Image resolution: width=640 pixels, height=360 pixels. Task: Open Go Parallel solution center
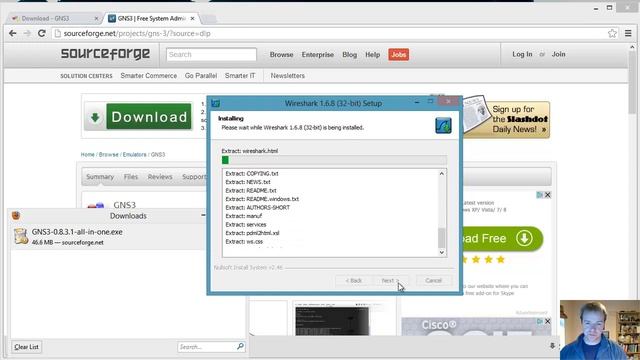[x=201, y=76]
